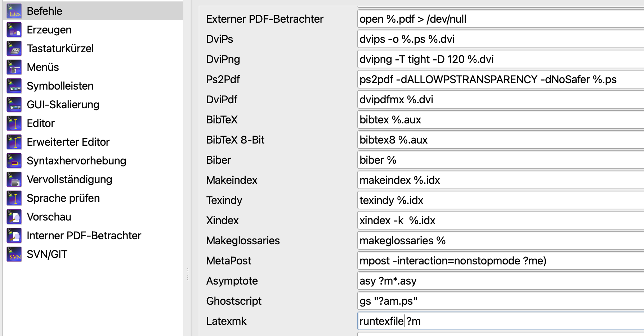Image resolution: width=644 pixels, height=336 pixels.
Task: Click the Vorschau magnifier icon
Action: coord(14,217)
